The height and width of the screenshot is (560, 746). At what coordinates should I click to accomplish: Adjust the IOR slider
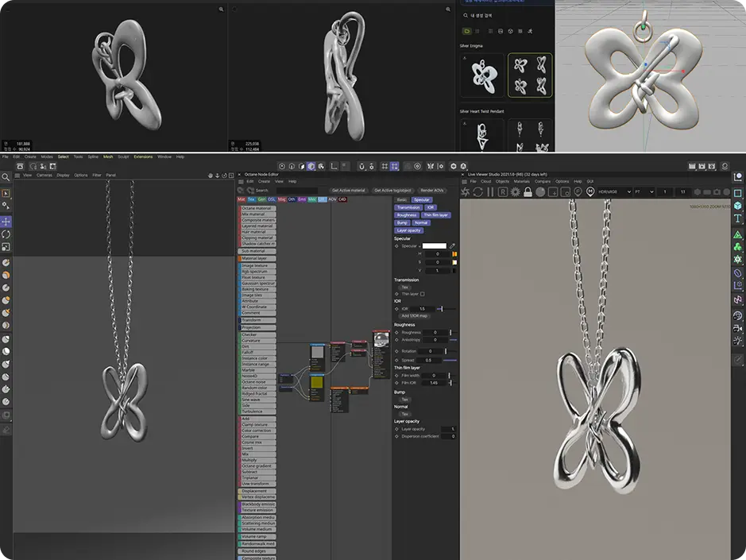tap(446, 309)
